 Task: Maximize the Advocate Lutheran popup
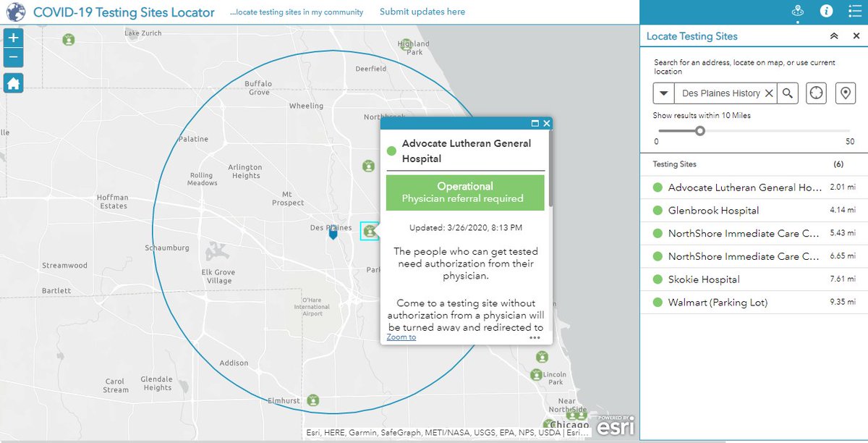(x=535, y=124)
